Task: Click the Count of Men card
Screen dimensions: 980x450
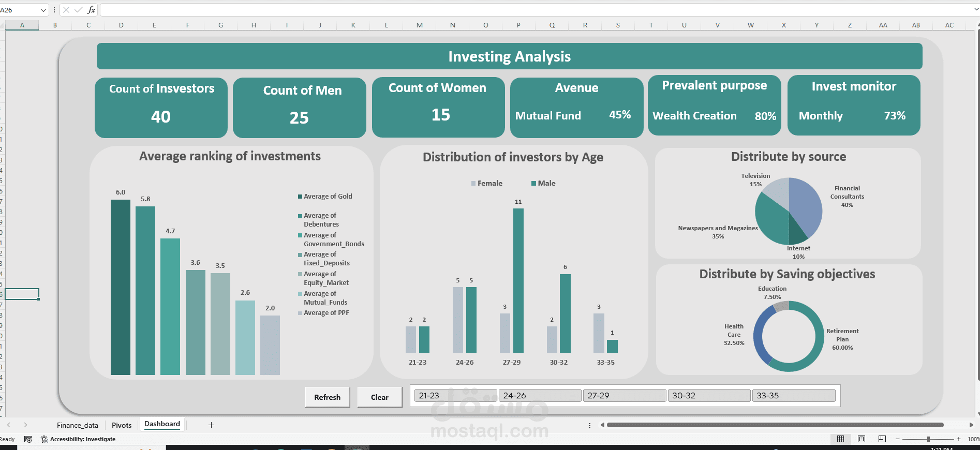Action: coord(300,108)
